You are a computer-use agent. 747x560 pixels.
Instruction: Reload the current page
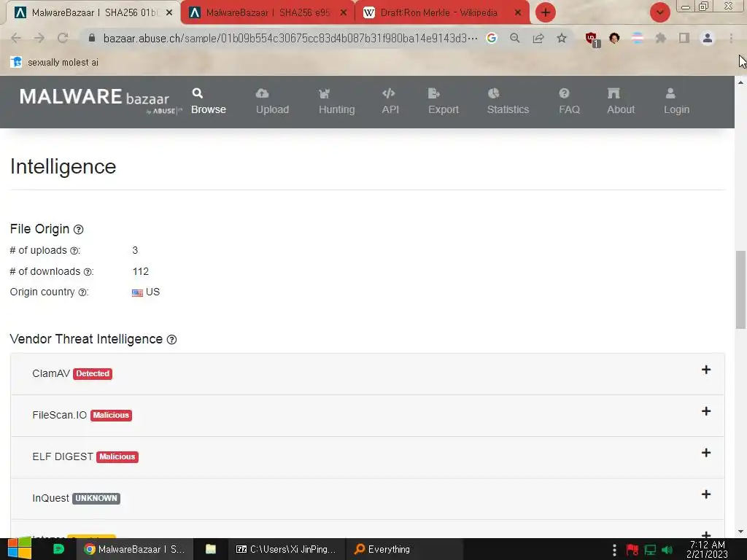click(x=63, y=38)
